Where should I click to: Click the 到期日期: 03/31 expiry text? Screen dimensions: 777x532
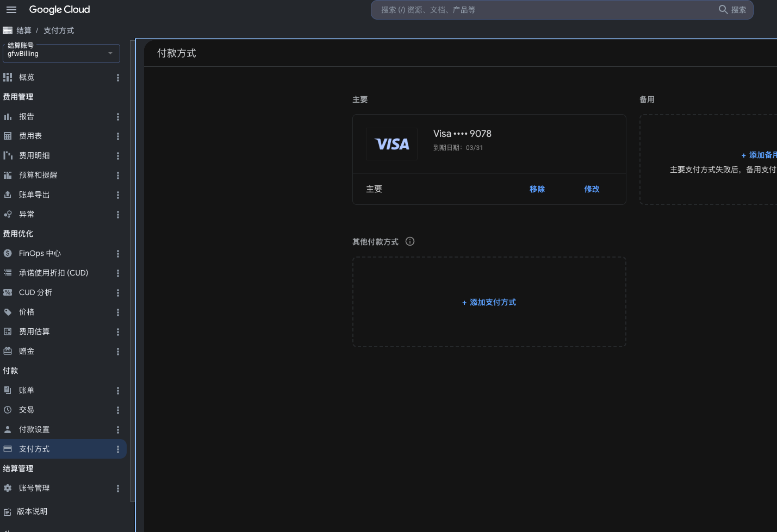point(458,148)
